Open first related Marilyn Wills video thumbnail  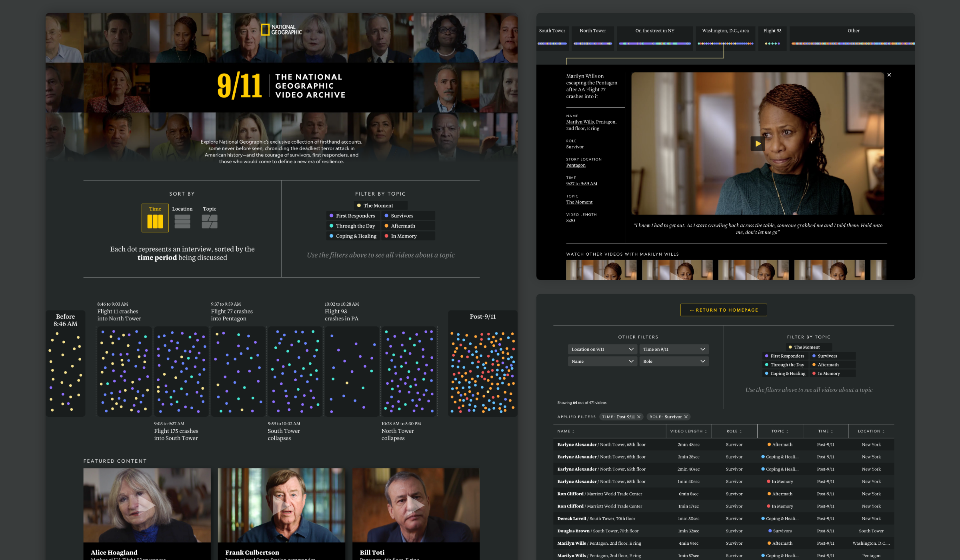(601, 270)
